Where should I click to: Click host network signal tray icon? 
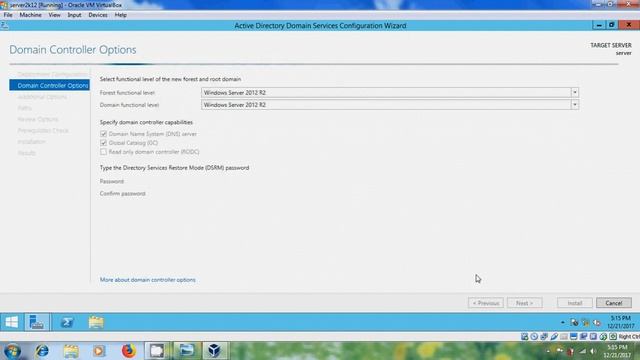coord(583,351)
